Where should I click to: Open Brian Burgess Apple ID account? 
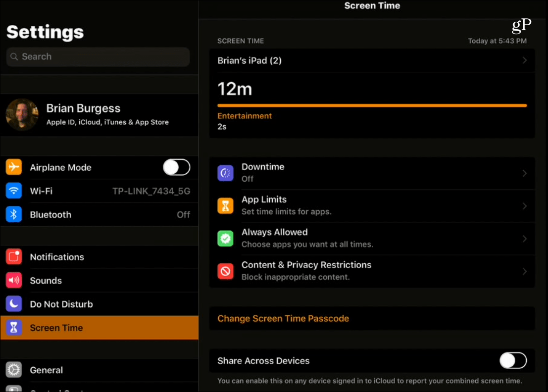coord(100,115)
